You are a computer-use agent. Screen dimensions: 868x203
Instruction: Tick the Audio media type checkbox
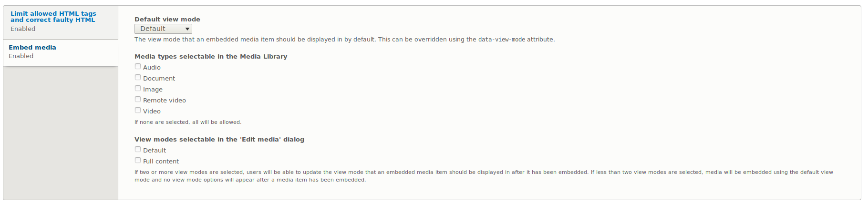[x=138, y=67]
